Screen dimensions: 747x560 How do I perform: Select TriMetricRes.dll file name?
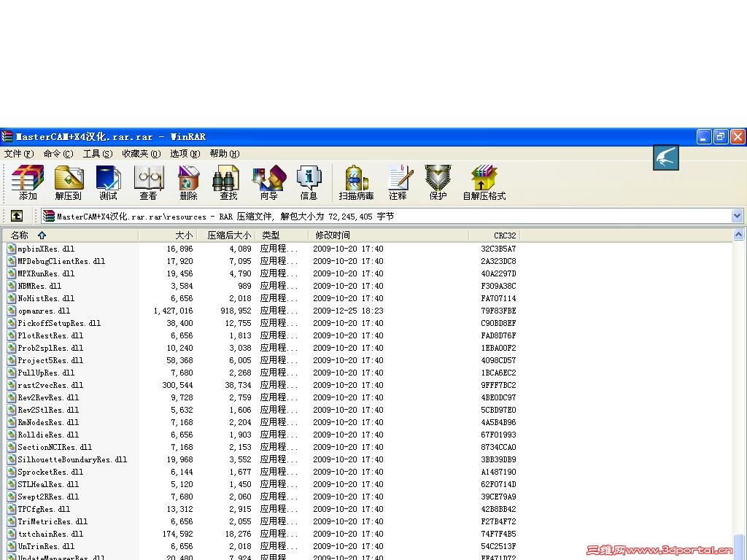click(53, 521)
